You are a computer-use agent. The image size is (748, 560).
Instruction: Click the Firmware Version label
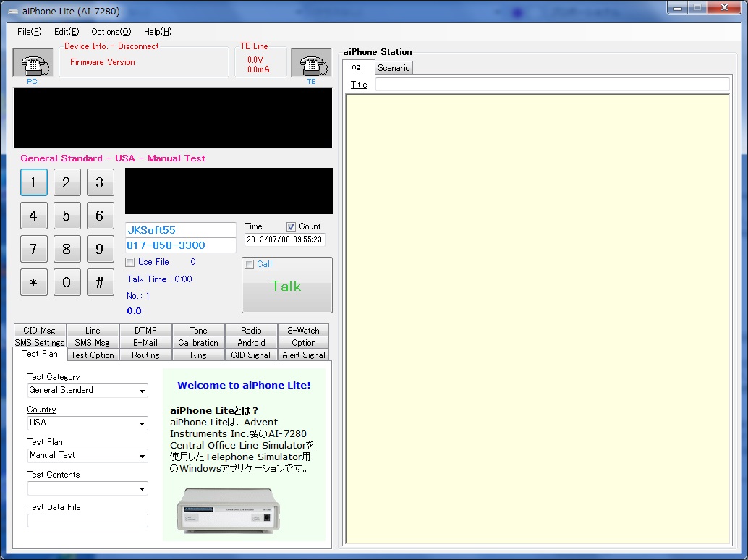(103, 62)
